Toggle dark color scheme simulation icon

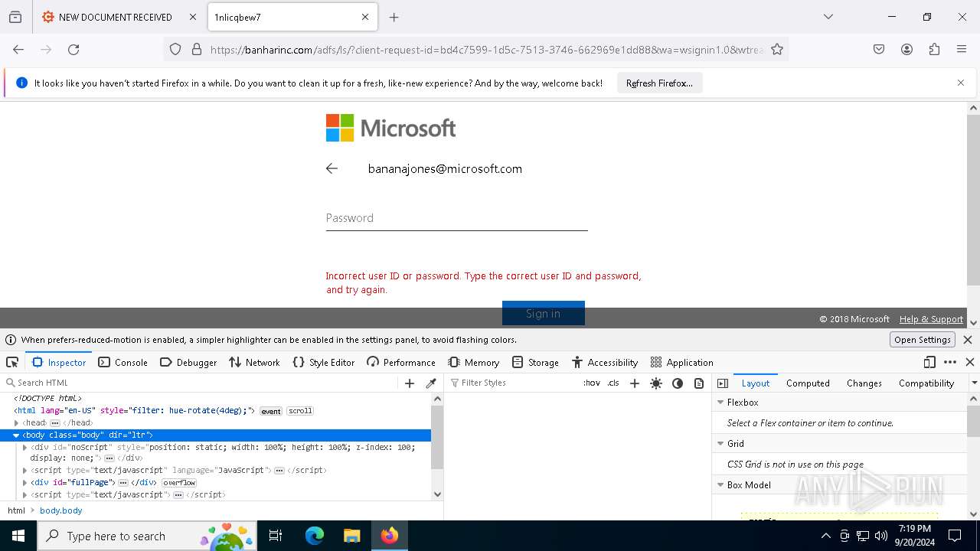pos(678,383)
